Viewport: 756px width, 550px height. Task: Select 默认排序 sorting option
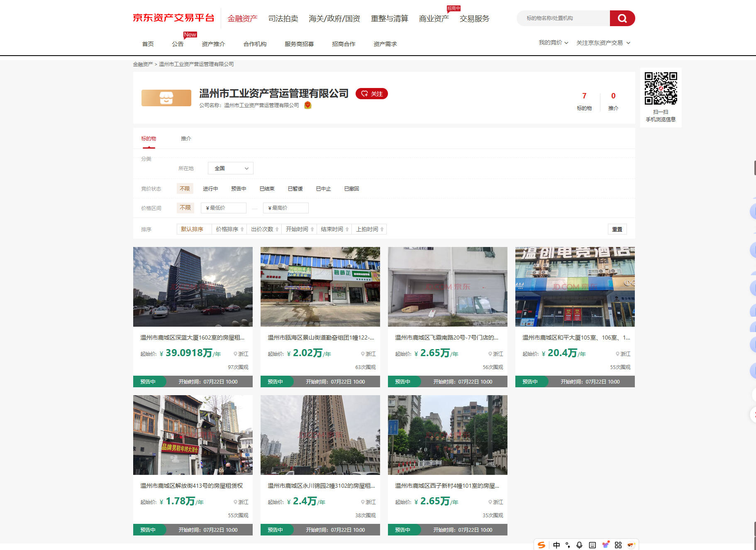coord(194,229)
